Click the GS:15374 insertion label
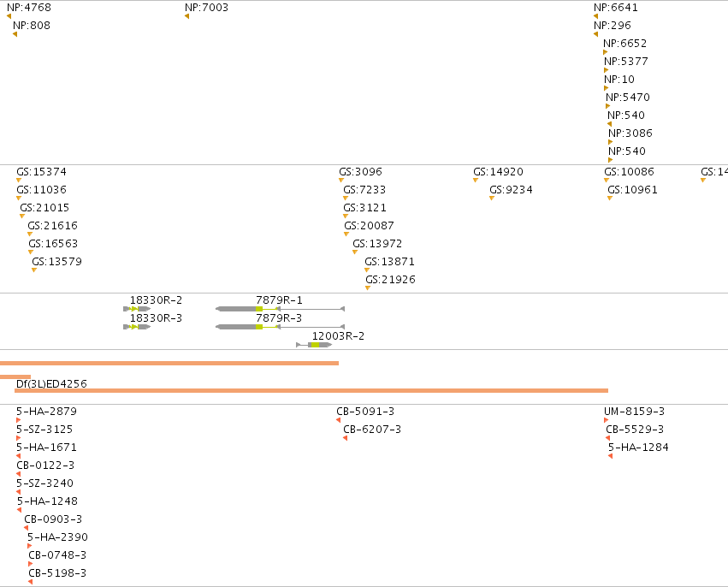Image resolution: width=728 pixels, height=587 pixels. point(41,172)
